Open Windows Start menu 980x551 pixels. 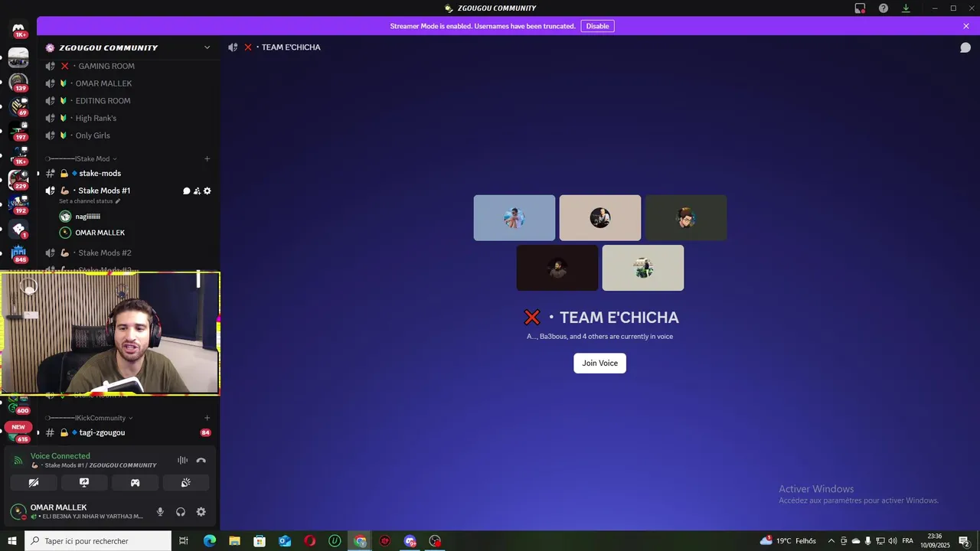coord(12,541)
